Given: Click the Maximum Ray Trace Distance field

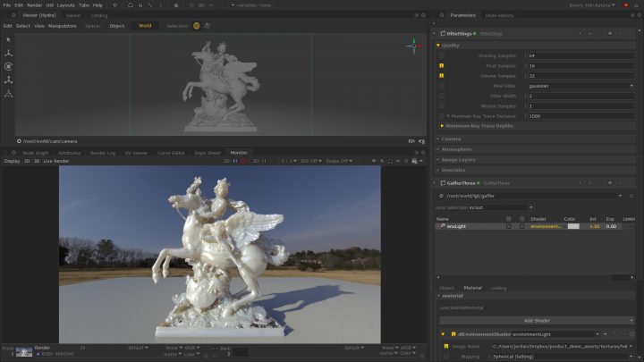Looking at the screenshot, I should (x=580, y=116).
